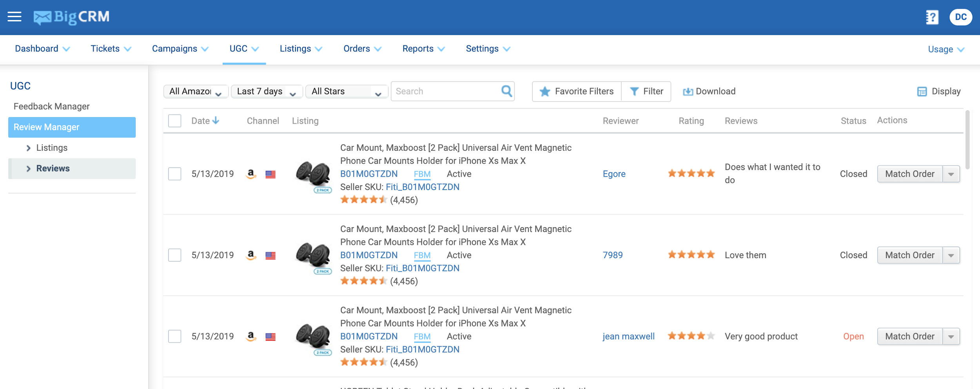Click listing star average in jean maxwell row

click(364, 362)
